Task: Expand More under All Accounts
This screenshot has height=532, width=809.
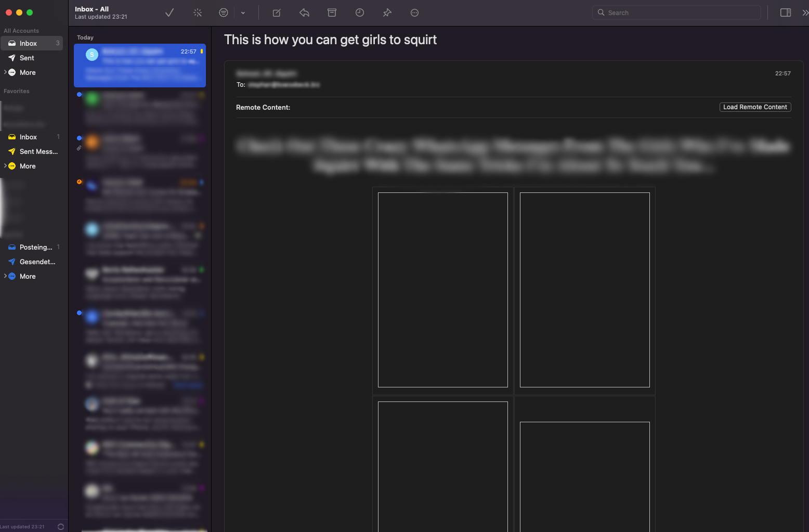Action: pos(6,72)
